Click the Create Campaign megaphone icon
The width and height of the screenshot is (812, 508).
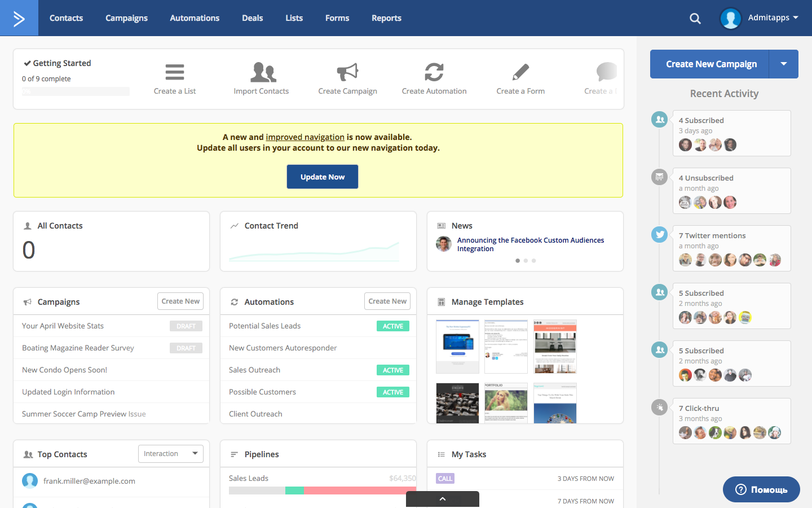[x=347, y=72]
